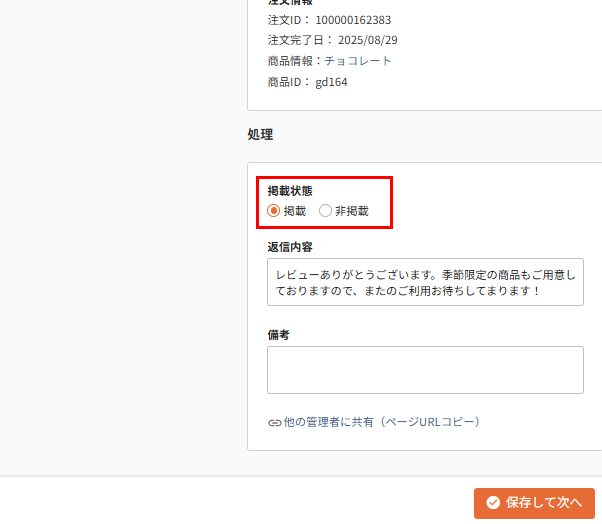Viewport: 602px width, 524px height.
Task: Copy page URL via 他の管理者に共有 link
Action: 381,422
